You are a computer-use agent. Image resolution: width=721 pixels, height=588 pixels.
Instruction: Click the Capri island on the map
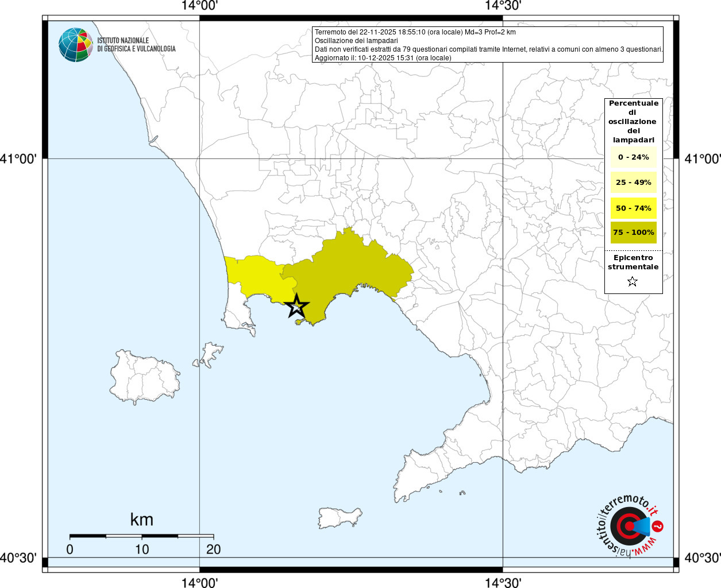tap(340, 517)
